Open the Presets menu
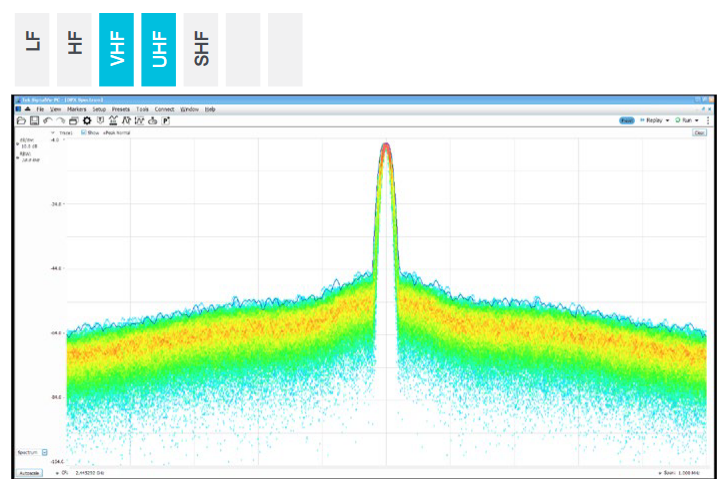The height and width of the screenshot is (487, 724). pyautogui.click(x=121, y=109)
